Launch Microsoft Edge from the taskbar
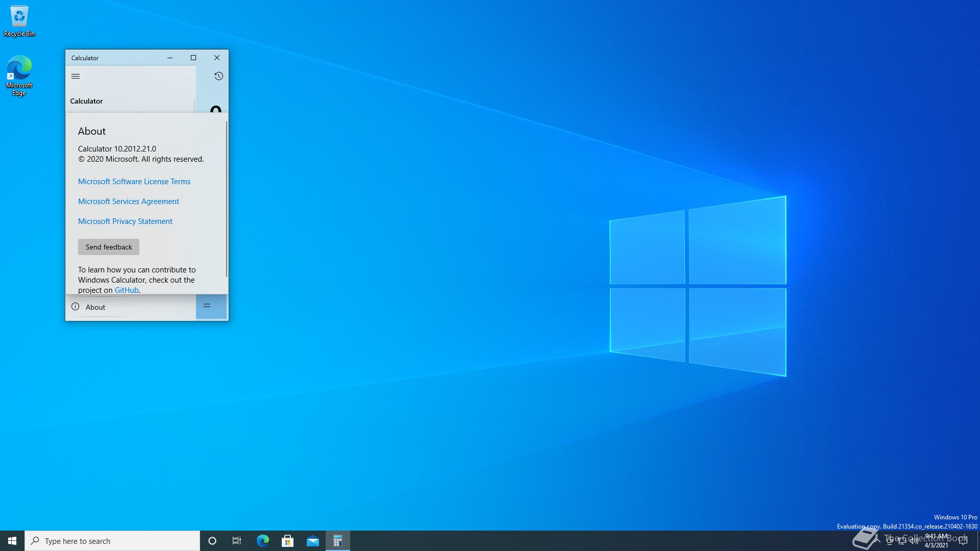Image resolution: width=980 pixels, height=551 pixels. pos(262,541)
